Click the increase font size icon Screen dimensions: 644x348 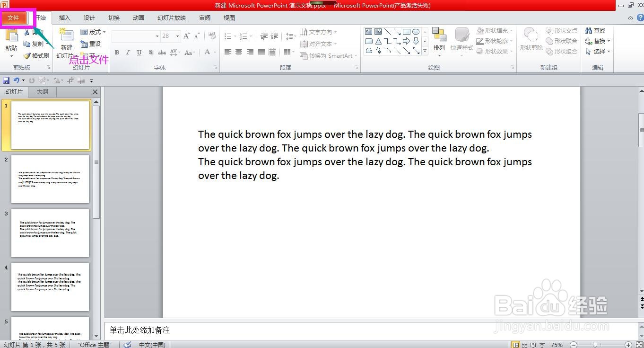[x=186, y=36]
